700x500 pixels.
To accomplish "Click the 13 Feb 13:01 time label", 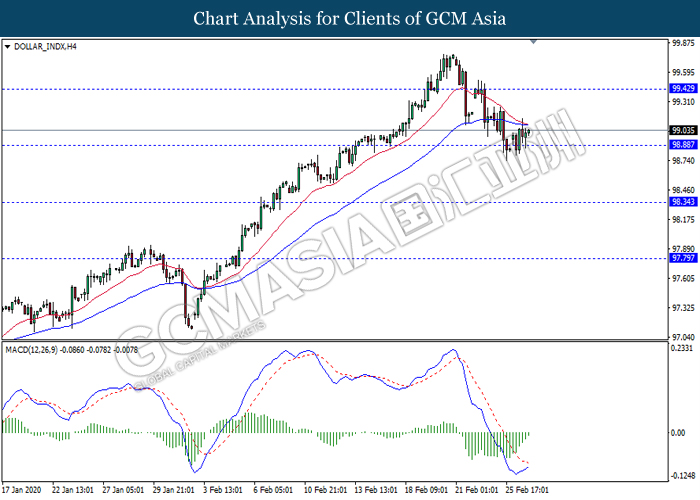I will [x=376, y=490].
